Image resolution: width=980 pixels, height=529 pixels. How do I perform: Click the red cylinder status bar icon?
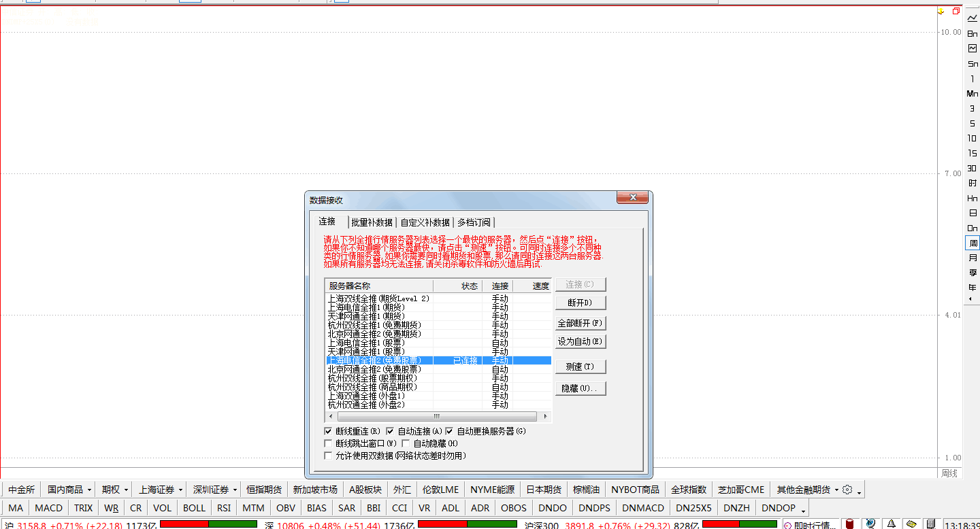click(850, 524)
